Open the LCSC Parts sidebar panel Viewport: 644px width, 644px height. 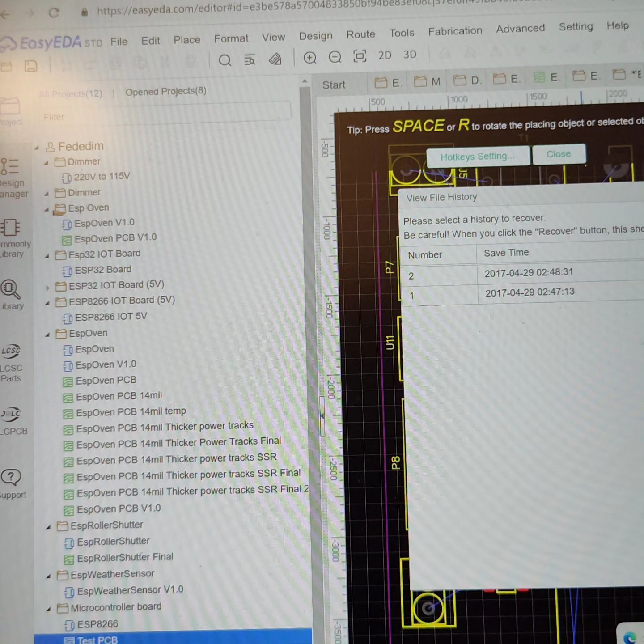click(11, 364)
